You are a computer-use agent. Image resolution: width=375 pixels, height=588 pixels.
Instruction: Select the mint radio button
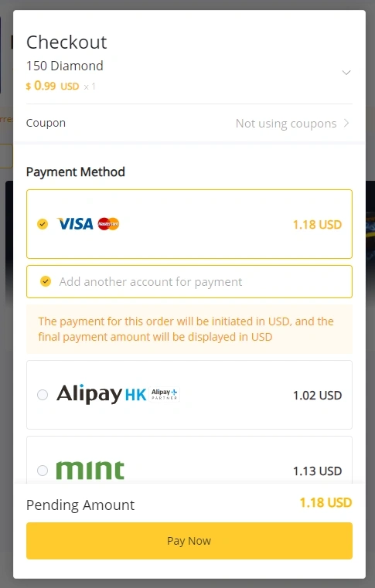(43, 471)
